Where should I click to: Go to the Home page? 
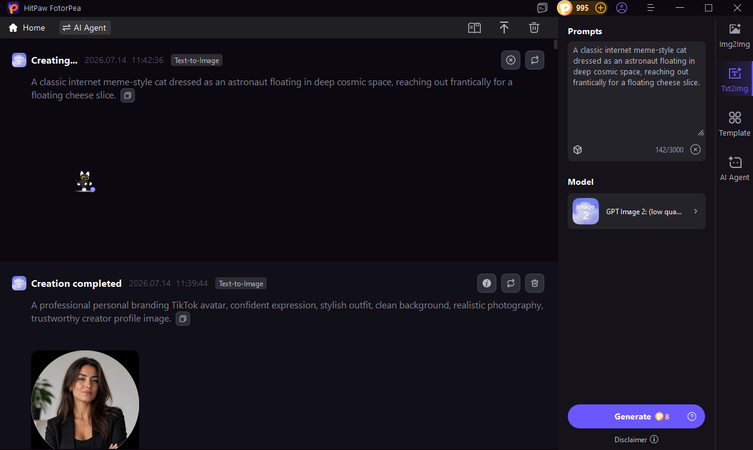(x=27, y=28)
